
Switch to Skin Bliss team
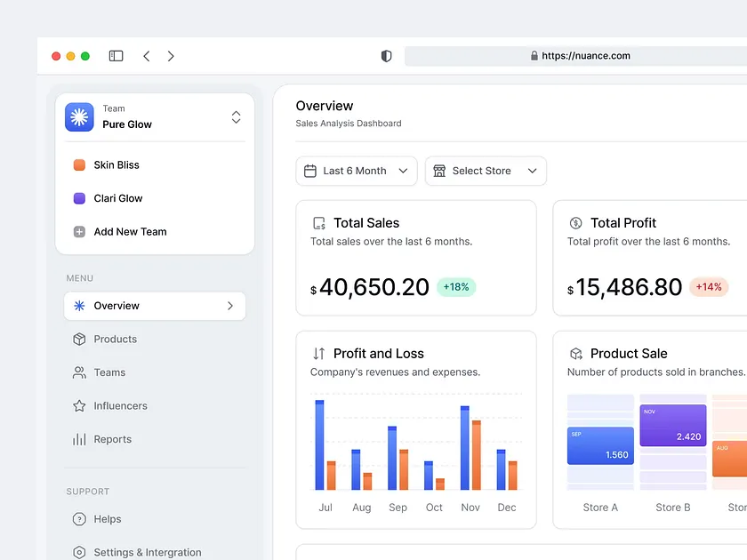click(155, 164)
